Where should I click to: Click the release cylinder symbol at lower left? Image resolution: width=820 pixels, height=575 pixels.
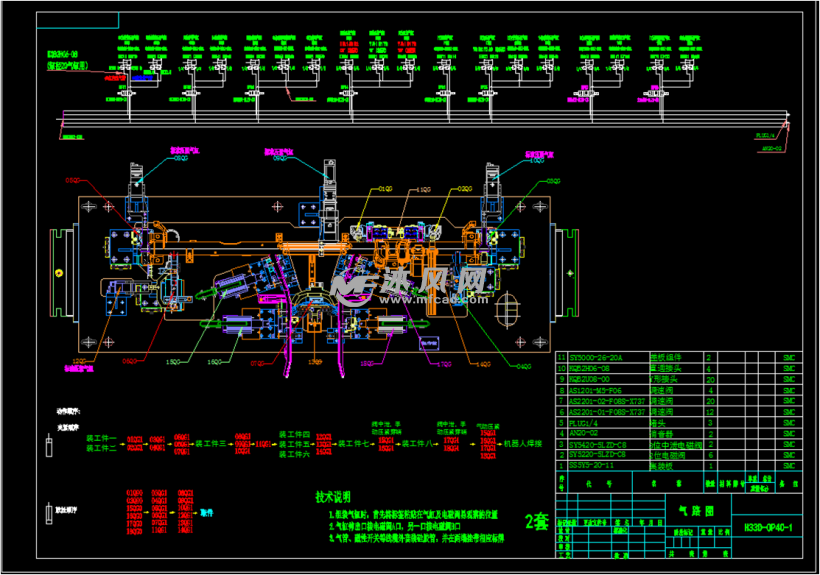point(48,514)
